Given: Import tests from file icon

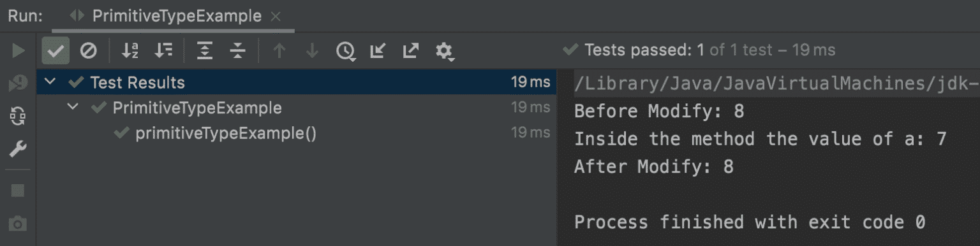Looking at the screenshot, I should coord(378,50).
